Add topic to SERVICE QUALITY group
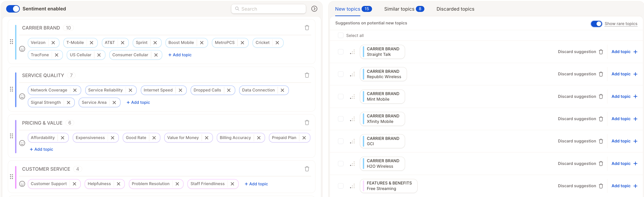This screenshot has height=197, width=644. click(138, 103)
